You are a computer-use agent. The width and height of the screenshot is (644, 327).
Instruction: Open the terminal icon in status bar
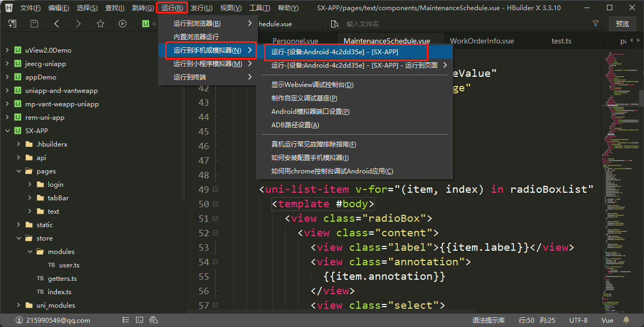pos(139,320)
